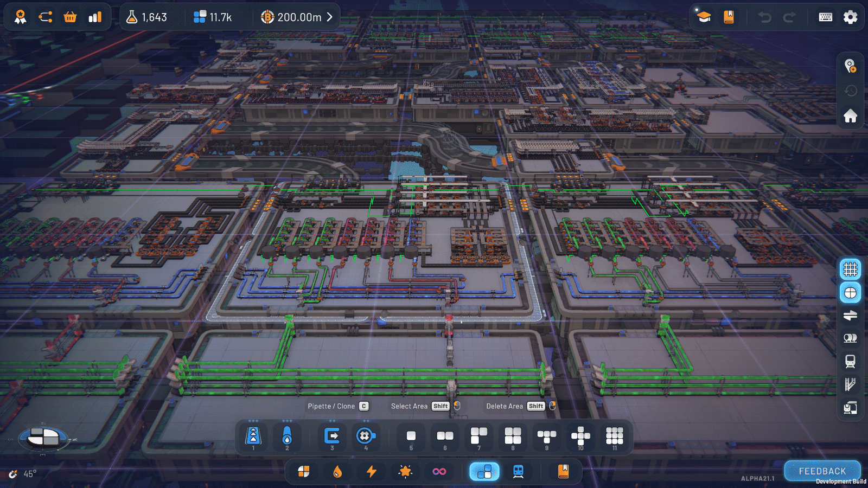
Task: Select space pipe building slot 2
Action: pos(287,436)
